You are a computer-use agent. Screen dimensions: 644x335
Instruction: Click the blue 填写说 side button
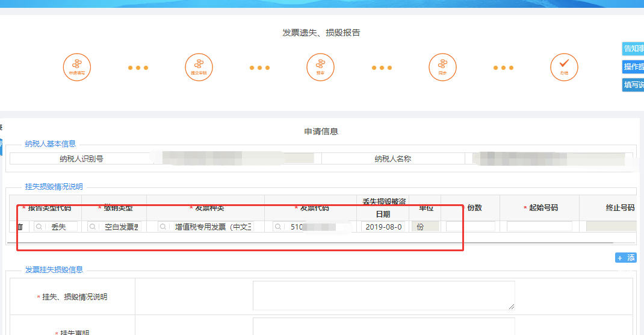pos(633,85)
